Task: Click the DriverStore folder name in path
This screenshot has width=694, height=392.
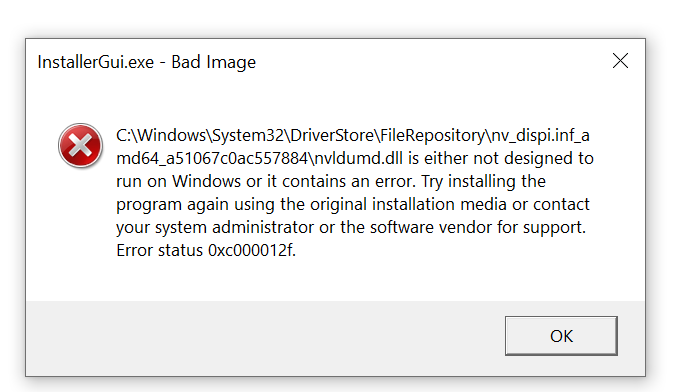Action: pyautogui.click(x=332, y=135)
